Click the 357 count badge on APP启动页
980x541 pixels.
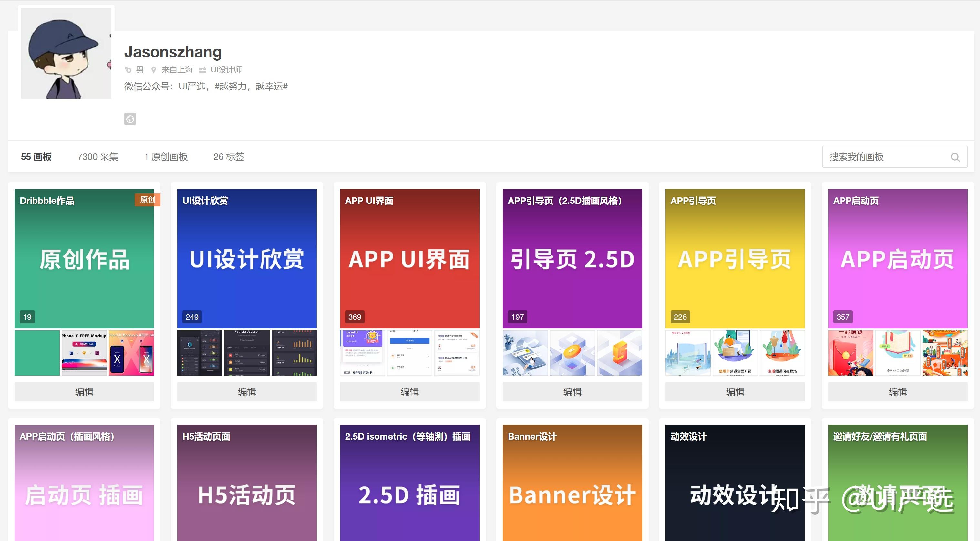point(843,317)
